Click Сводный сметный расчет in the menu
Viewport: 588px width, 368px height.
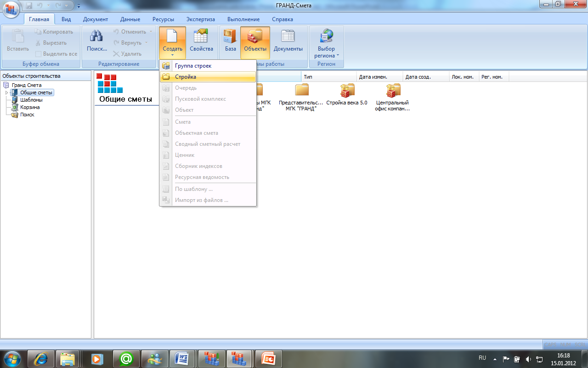(208, 144)
